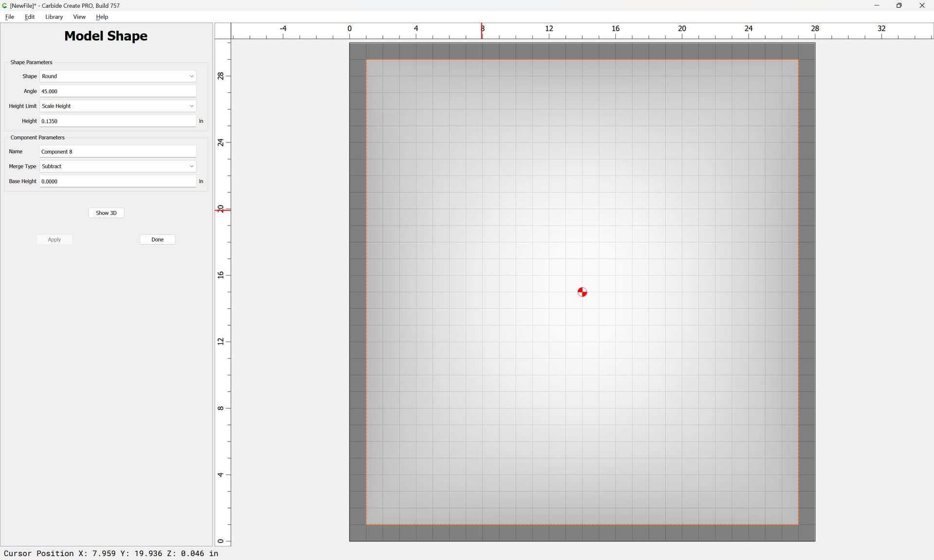Open the Help menu
This screenshot has height=560, width=934.
(x=102, y=17)
